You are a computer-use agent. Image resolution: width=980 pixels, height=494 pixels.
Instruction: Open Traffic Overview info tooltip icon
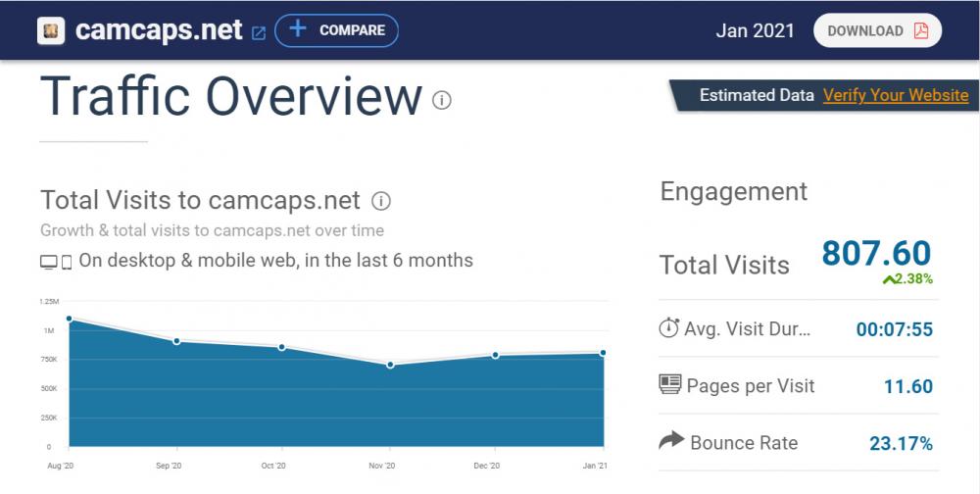click(x=442, y=100)
